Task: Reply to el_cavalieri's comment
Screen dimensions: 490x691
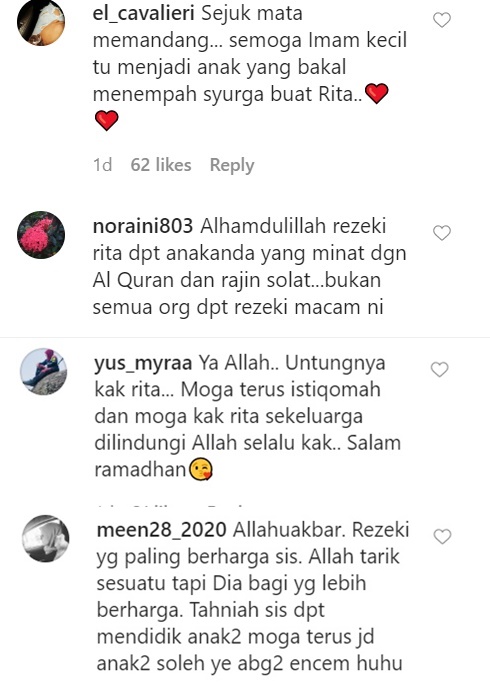Action: 232,165
